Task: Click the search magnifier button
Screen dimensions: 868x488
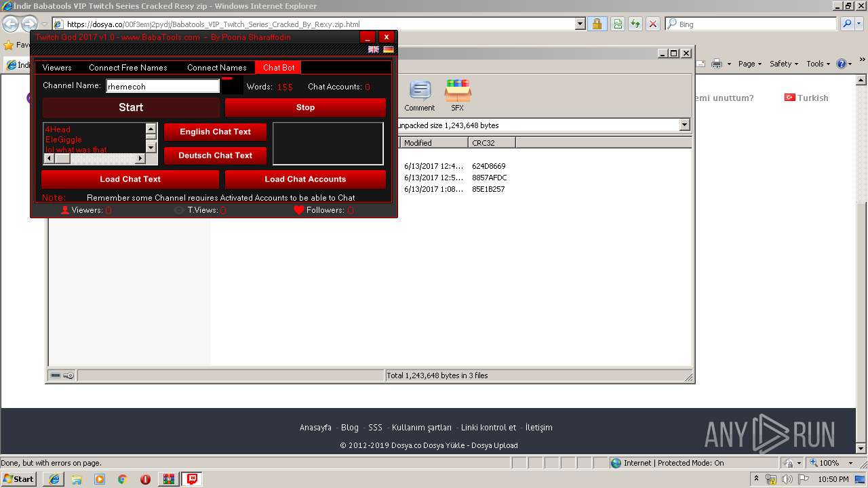Action: [x=847, y=24]
